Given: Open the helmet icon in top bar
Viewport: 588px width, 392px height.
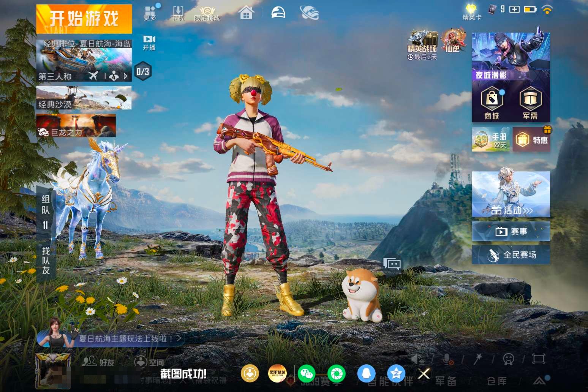Looking at the screenshot, I should point(278,12).
